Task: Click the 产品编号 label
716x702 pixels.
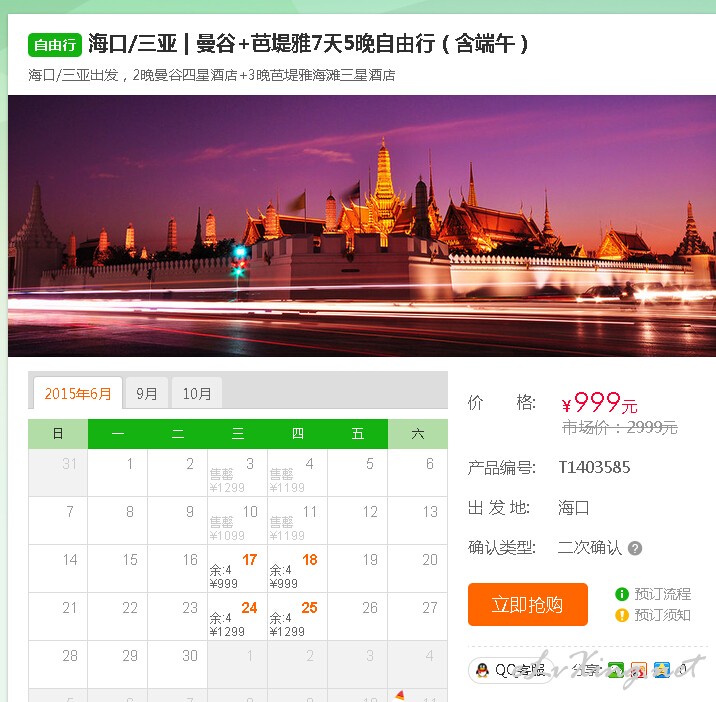Action: (x=502, y=468)
